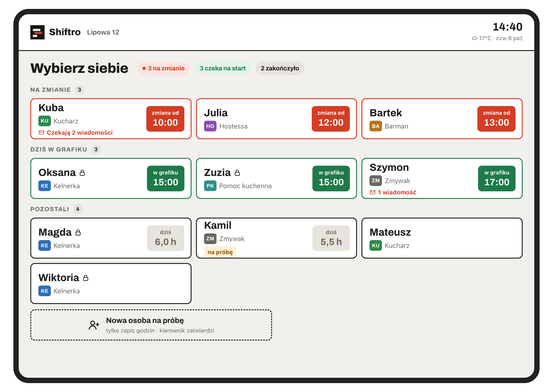Image resolution: width=553 pixels, height=392 pixels.
Task: Click Magda's 'dziś 6,0 h' badge
Action: [x=165, y=238]
